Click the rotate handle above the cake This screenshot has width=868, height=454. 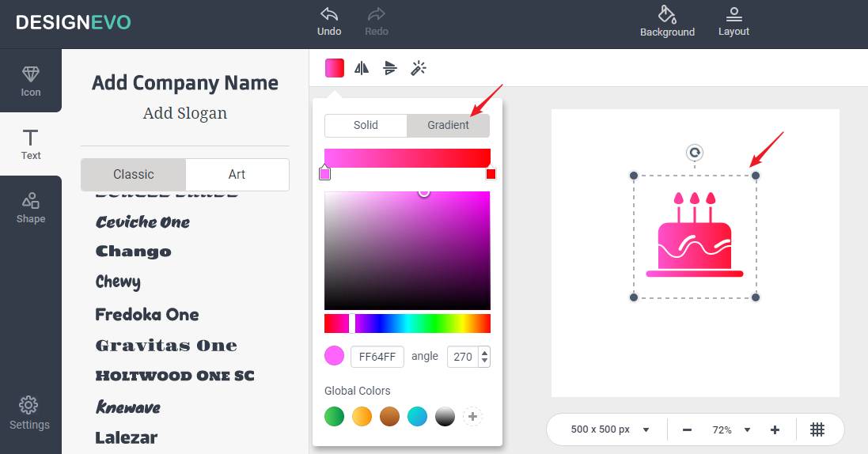pos(695,153)
